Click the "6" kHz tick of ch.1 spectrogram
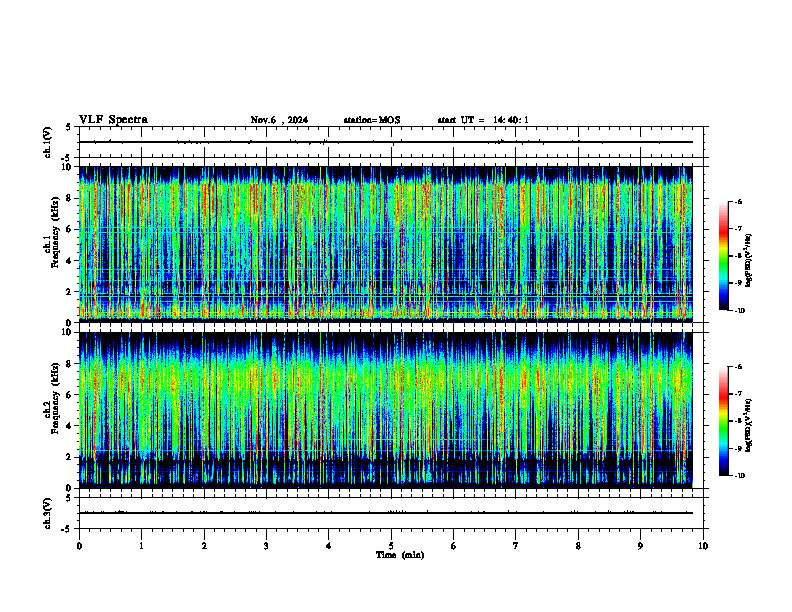Image resolution: width=792 pixels, height=612 pixels. tap(69, 230)
